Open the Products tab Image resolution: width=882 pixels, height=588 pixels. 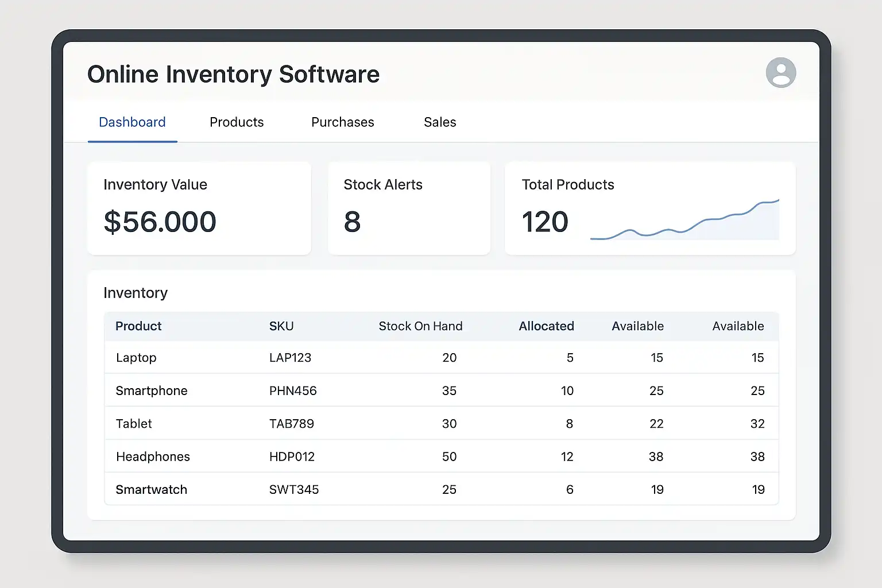point(237,122)
